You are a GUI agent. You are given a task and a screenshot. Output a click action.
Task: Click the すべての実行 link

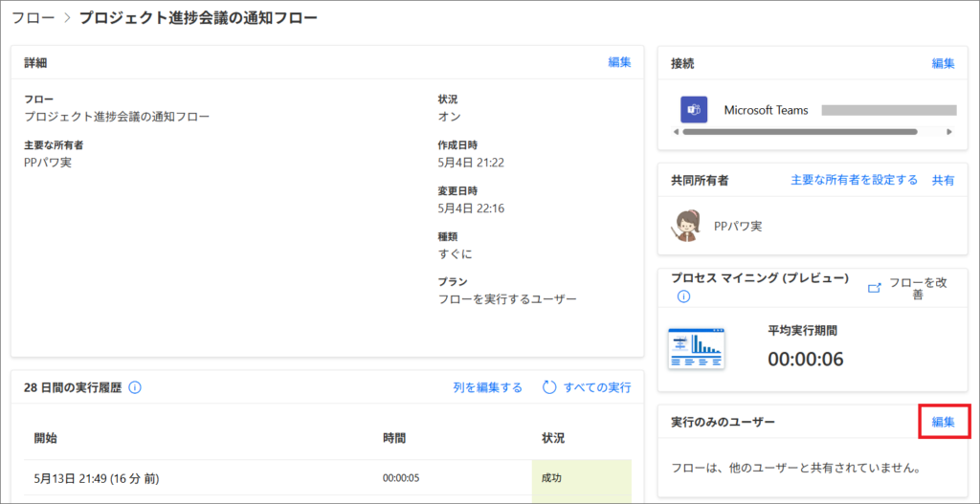(597, 388)
